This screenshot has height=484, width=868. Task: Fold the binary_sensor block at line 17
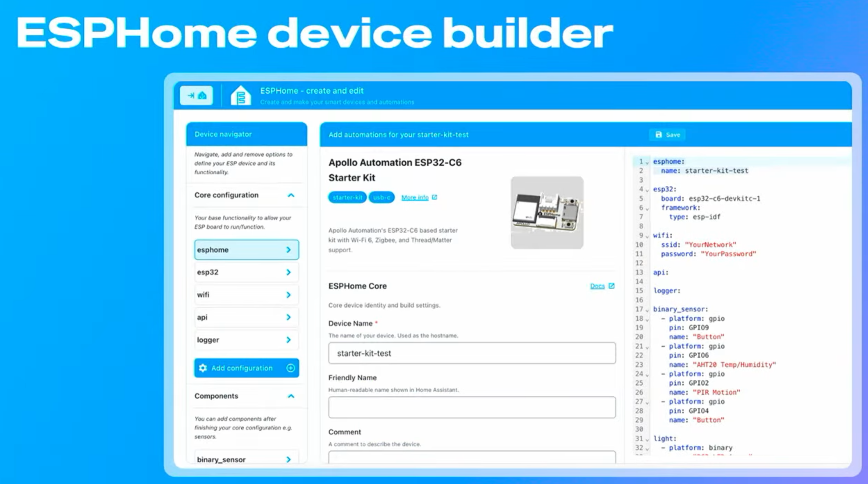pos(647,310)
